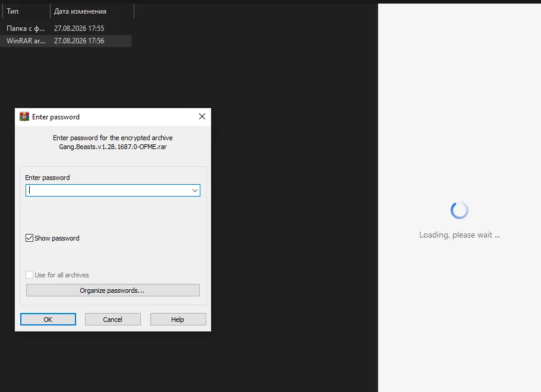Select the WinRAR ar... file row
This screenshot has width=541, height=392.
tap(65, 40)
